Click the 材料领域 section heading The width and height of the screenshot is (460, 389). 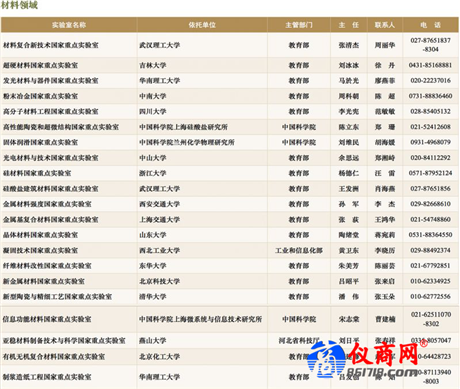tap(19, 5)
